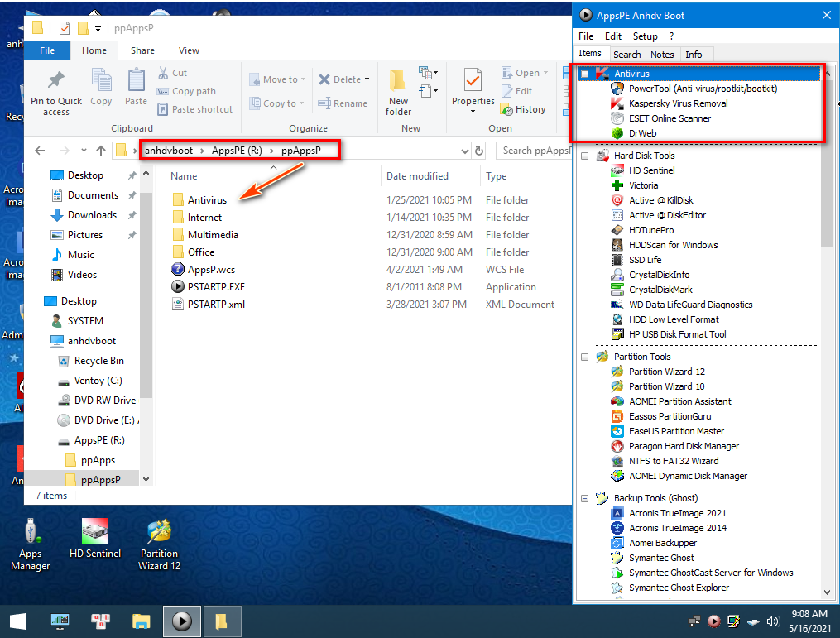
Task: Open HP USB Disk Format Tool icon
Action: coord(617,334)
